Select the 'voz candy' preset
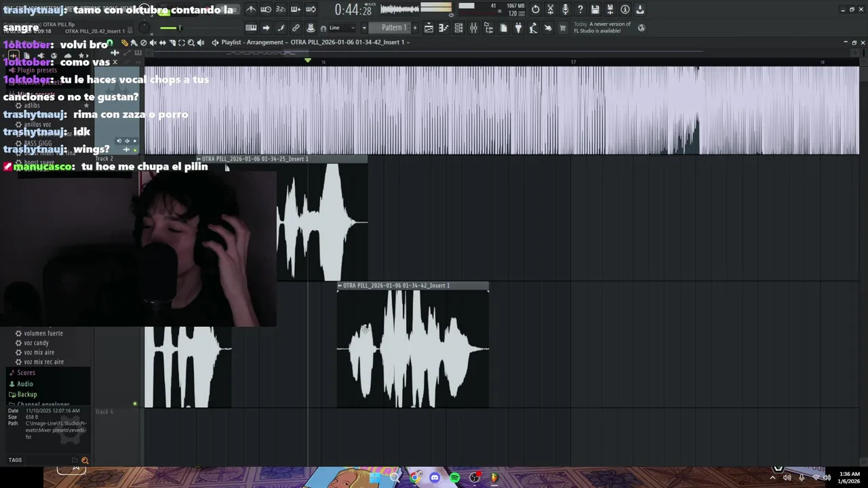The width and height of the screenshot is (868, 488). tap(36, 343)
